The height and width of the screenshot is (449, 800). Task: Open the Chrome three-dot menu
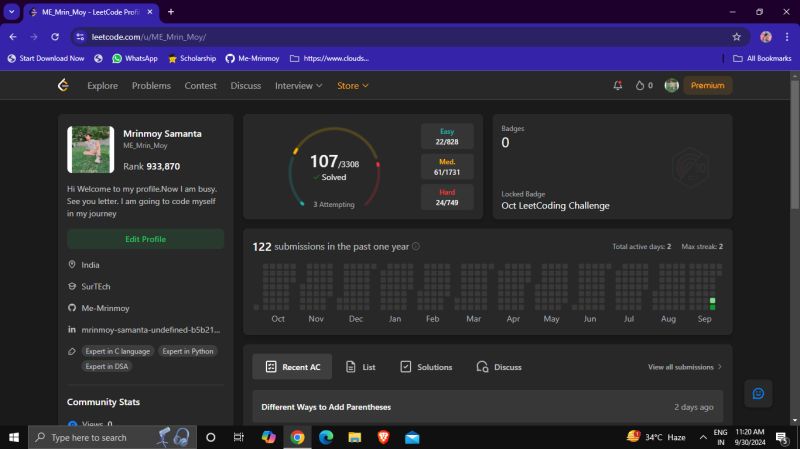pos(787,37)
